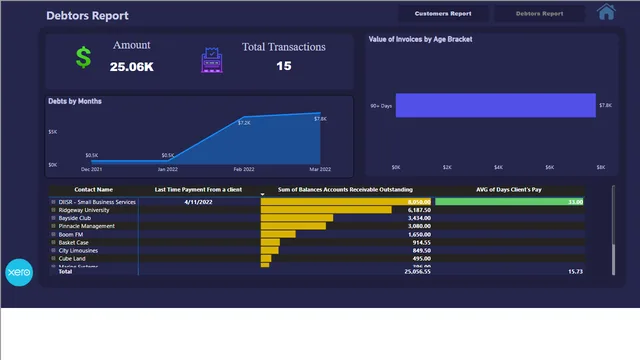
Task: Click the 6,187.50 balance value
Action: click(x=419, y=210)
